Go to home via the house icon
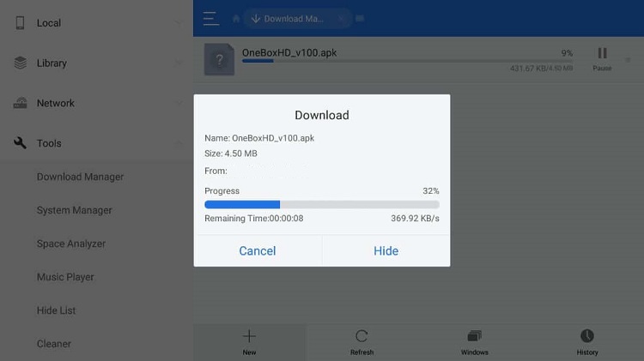The width and height of the screenshot is (644, 361). pyautogui.click(x=236, y=19)
